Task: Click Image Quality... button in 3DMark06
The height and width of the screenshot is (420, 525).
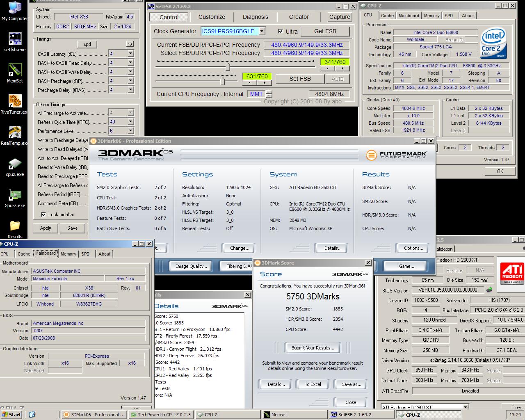Action: coord(191,266)
